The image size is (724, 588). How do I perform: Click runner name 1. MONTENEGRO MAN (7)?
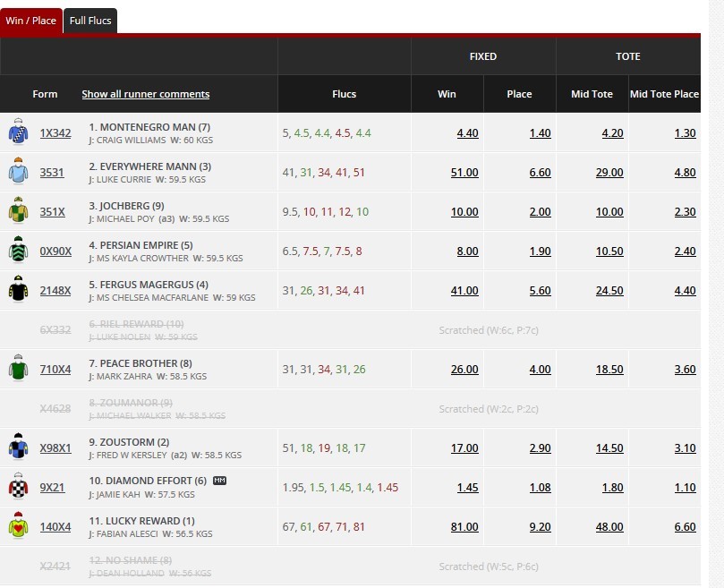pyautogui.click(x=149, y=127)
